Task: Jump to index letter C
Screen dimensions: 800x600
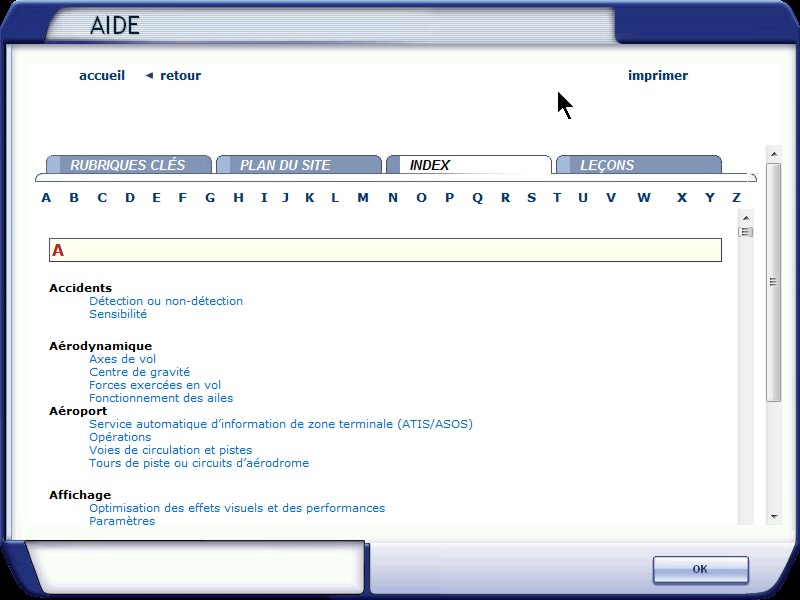Action: click(102, 197)
